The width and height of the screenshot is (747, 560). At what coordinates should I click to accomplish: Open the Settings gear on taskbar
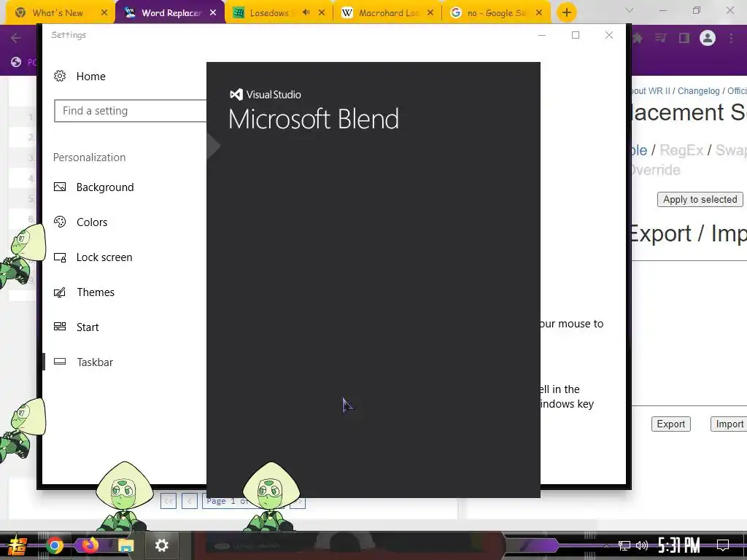click(161, 545)
